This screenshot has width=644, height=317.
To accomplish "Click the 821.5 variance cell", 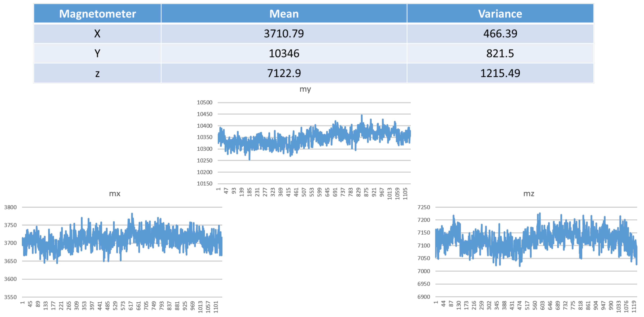I will coord(500,53).
